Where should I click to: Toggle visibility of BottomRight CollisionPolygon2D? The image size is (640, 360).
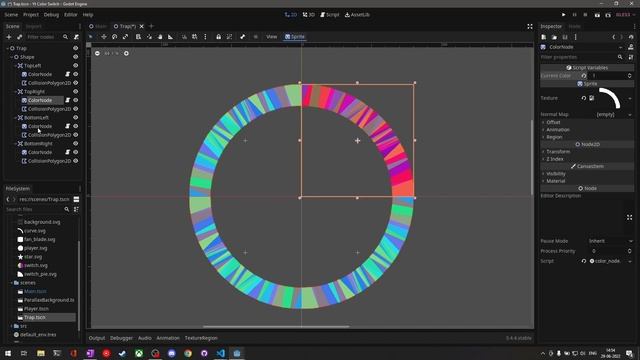[x=76, y=161]
